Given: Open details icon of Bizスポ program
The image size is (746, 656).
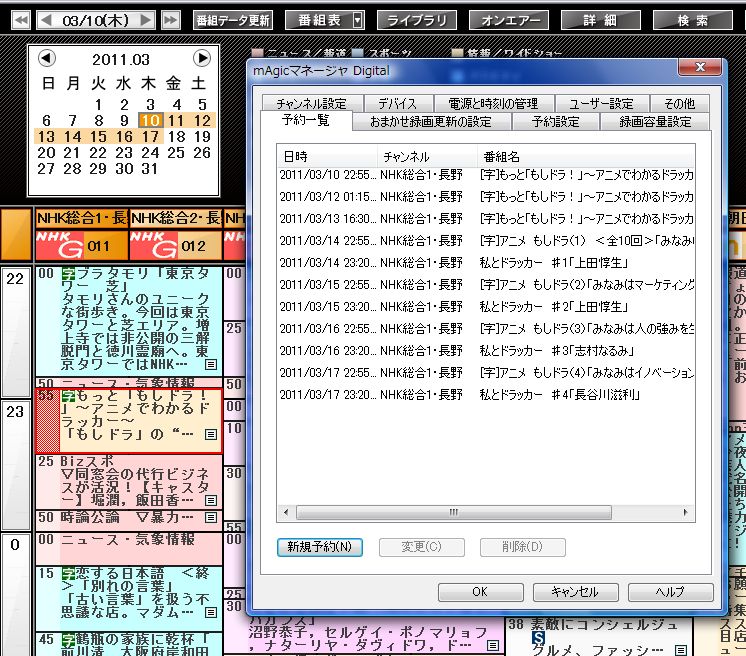Looking at the screenshot, I should click(x=211, y=500).
